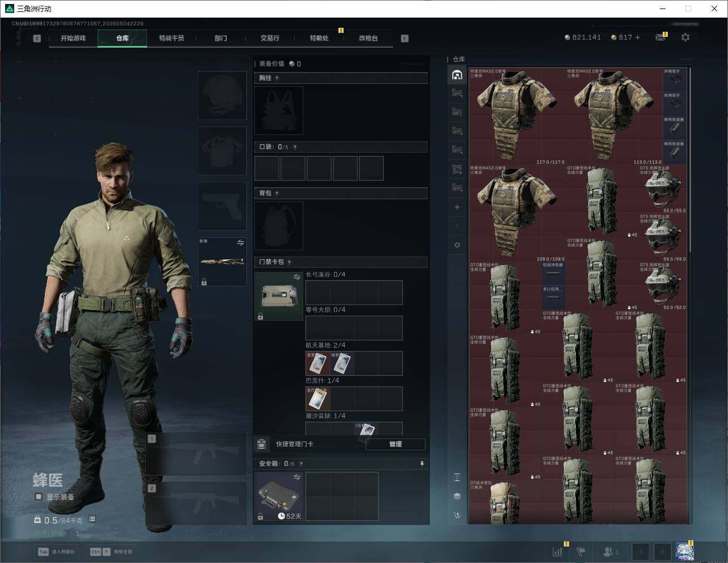The width and height of the screenshot is (728, 563).
Task: Add a new stash page with plus
Action: (x=457, y=207)
